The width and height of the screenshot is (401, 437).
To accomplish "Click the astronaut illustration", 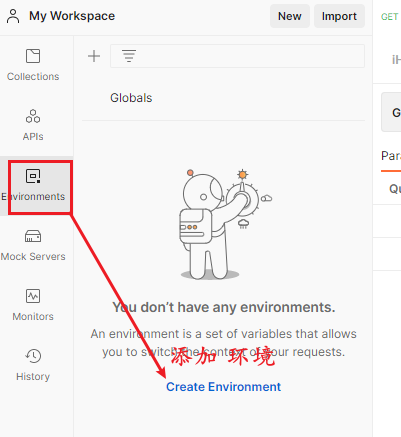I will 225,224.
